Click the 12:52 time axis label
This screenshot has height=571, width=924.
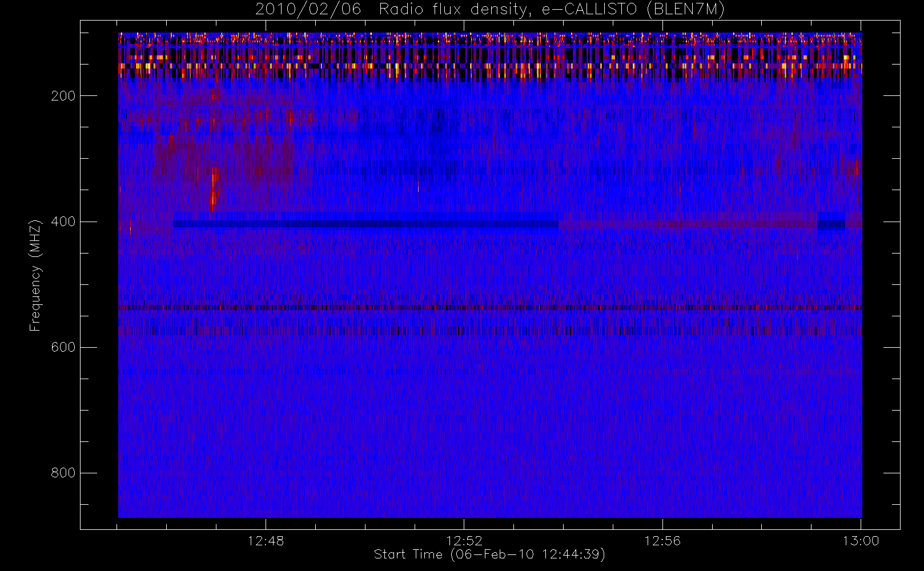coord(464,541)
